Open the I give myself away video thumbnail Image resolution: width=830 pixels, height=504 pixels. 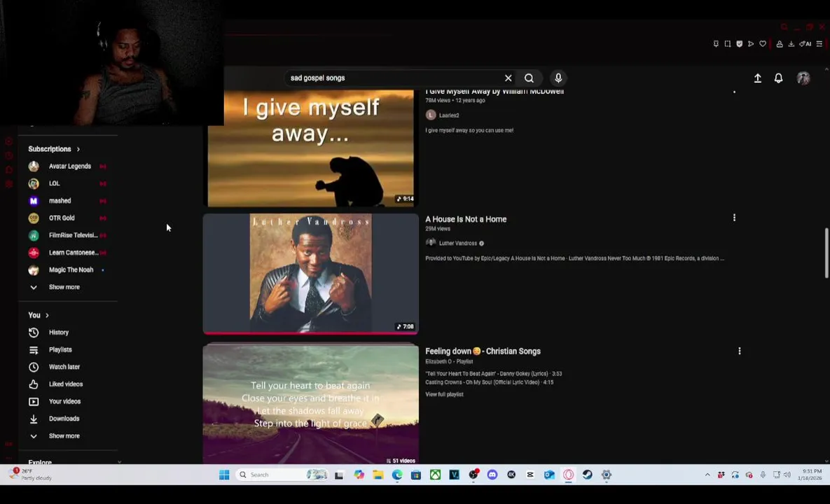pyautogui.click(x=311, y=148)
